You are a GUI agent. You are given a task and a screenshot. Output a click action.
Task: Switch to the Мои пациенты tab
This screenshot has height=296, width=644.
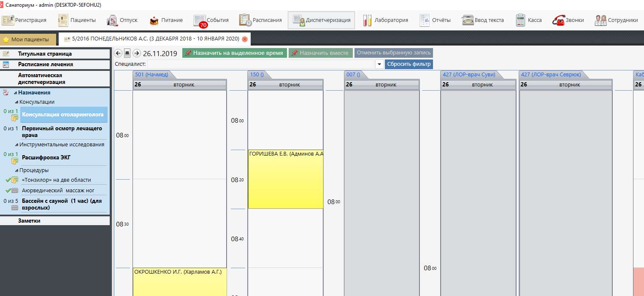(28, 40)
